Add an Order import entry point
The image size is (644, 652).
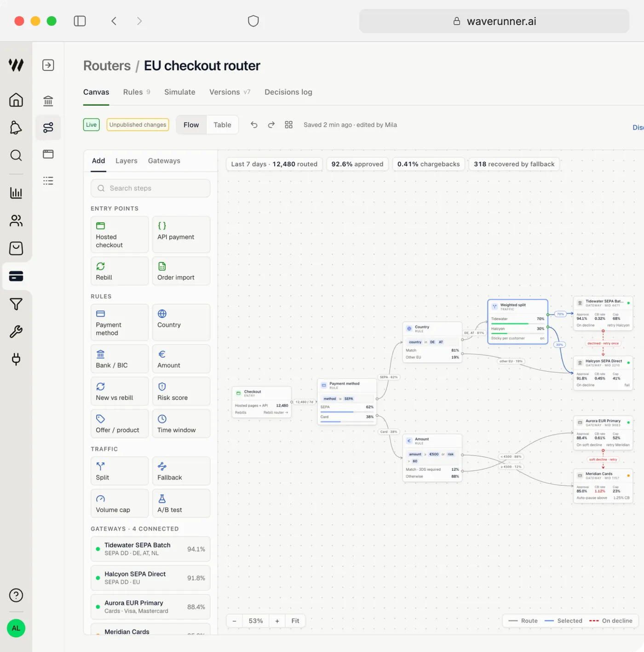181,271
